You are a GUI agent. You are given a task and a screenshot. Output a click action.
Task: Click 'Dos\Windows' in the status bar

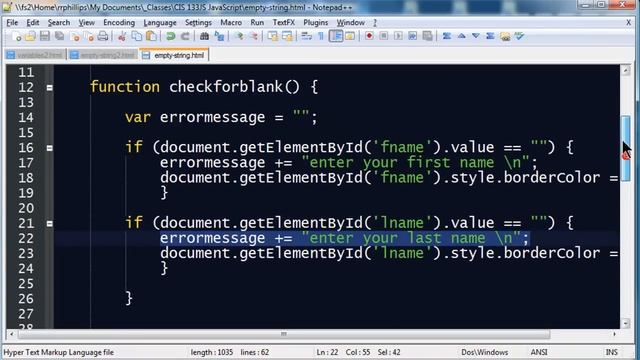tap(484, 352)
